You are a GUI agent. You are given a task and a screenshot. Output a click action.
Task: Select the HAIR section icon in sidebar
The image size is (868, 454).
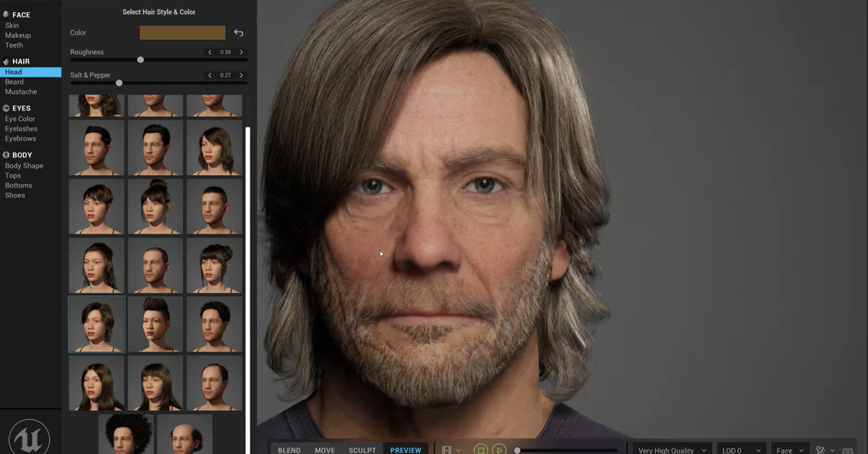(x=6, y=61)
